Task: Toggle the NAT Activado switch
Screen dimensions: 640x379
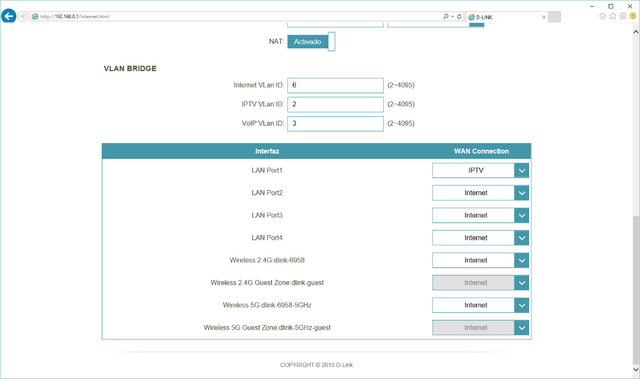Action: 311,42
